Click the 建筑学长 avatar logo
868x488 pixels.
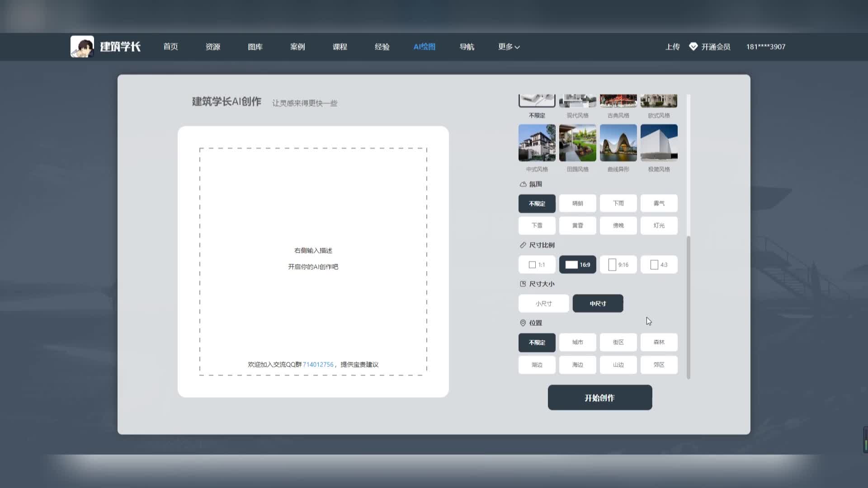coord(82,47)
